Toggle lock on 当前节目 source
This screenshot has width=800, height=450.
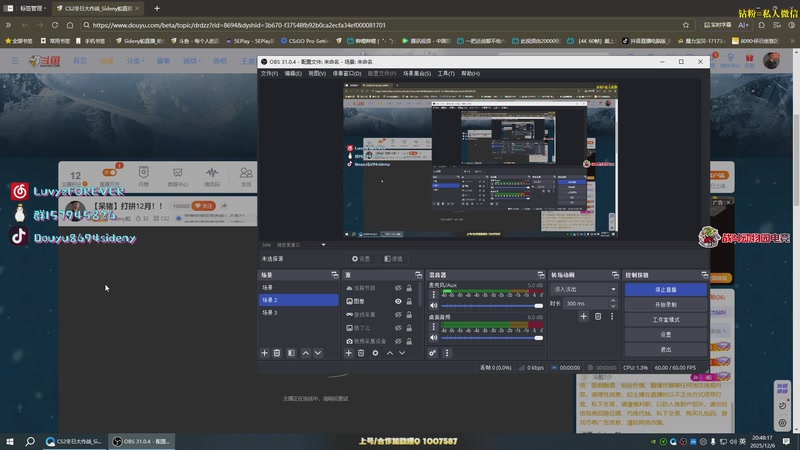(x=409, y=288)
